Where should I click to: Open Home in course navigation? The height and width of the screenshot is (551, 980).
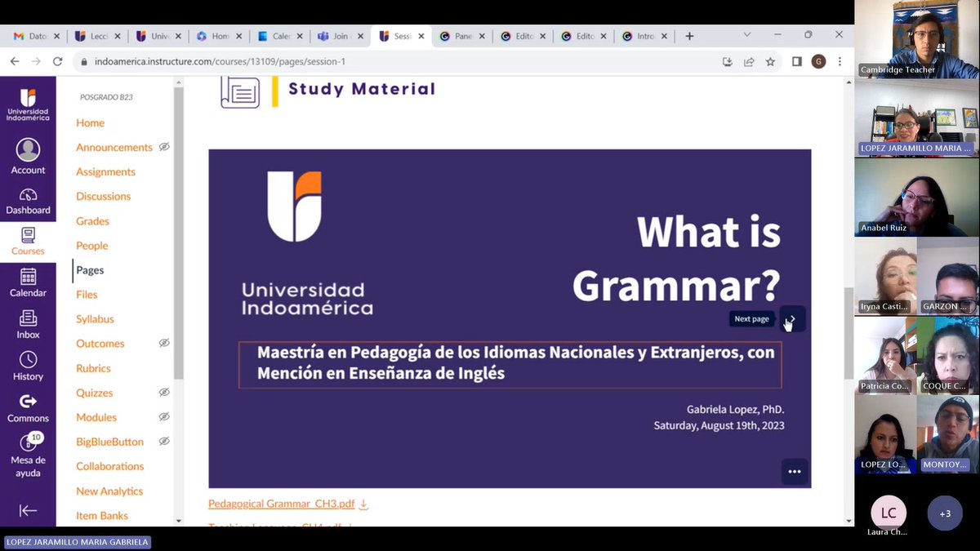[x=90, y=122]
